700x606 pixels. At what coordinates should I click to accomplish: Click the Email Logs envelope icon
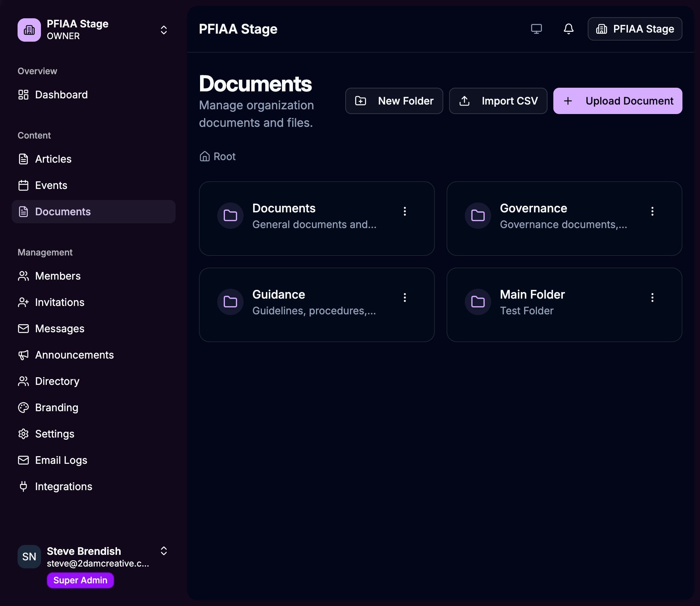pos(23,460)
